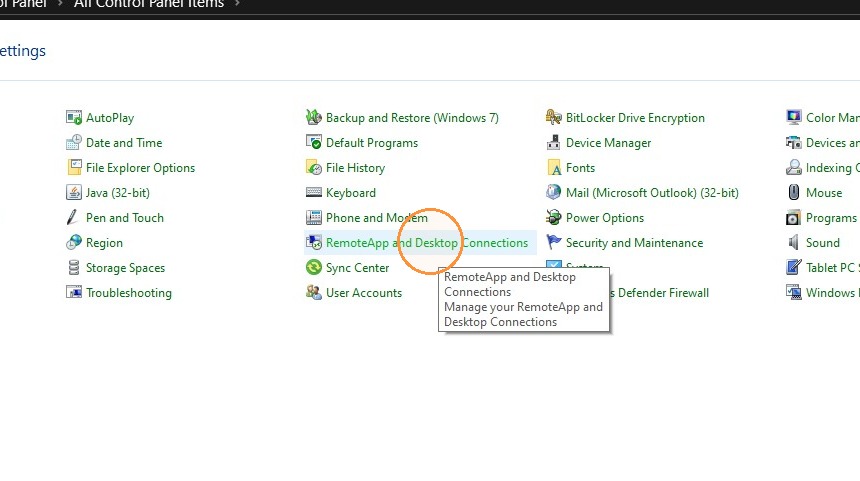Click the Java coffee cup icon

pos(73,193)
